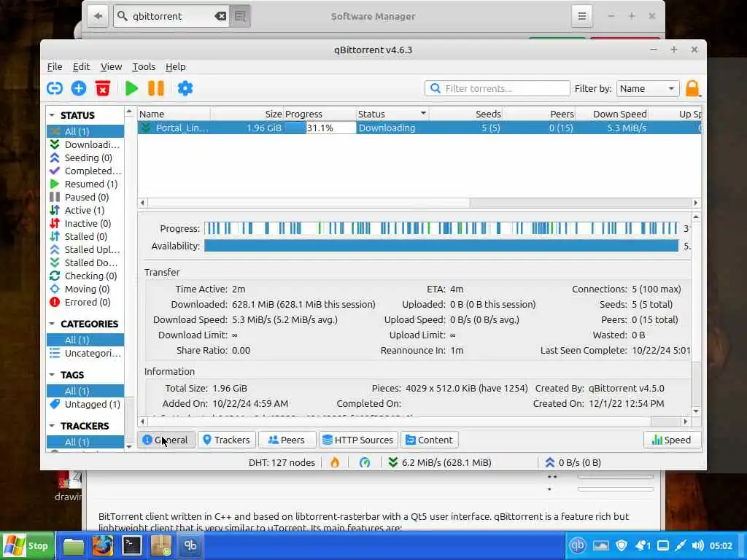Toggle alternative speed limits speedometer icon
747x560 pixels.
[x=365, y=463]
